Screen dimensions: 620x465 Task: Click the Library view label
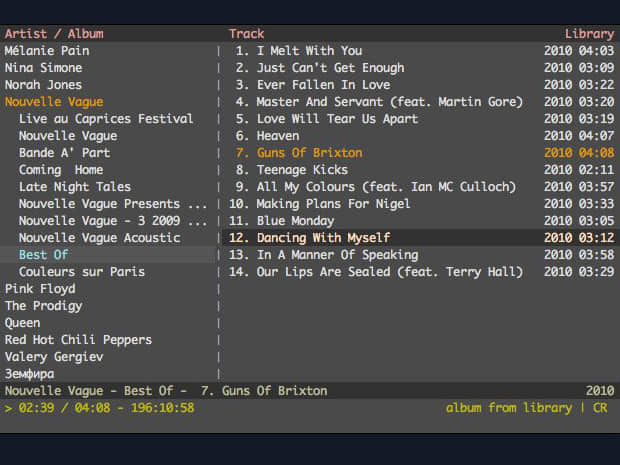(x=589, y=34)
